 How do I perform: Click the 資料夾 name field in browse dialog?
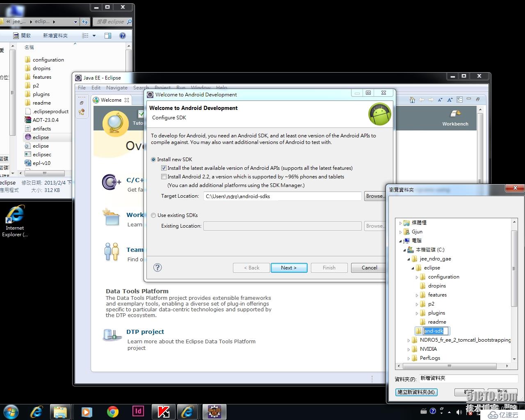pos(468,379)
